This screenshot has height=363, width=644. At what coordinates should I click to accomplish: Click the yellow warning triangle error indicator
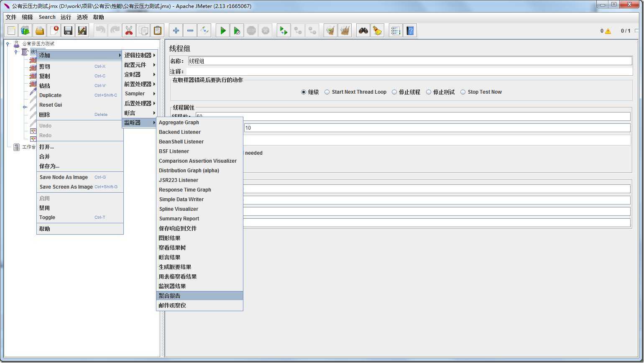click(x=608, y=31)
